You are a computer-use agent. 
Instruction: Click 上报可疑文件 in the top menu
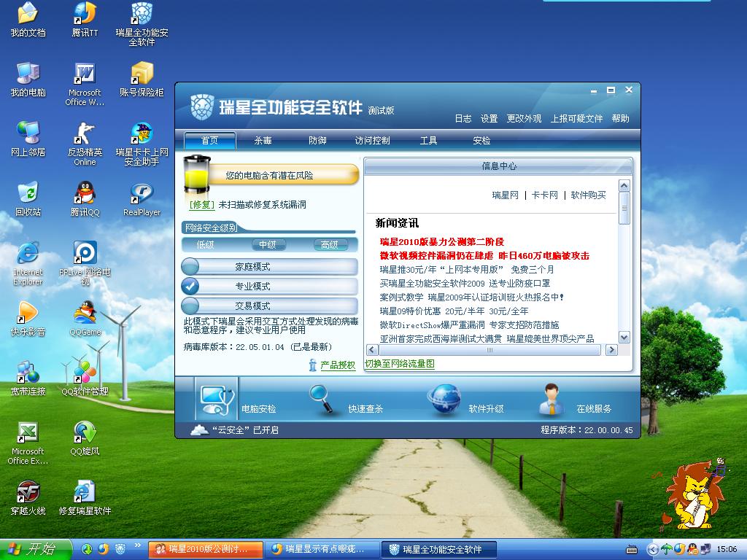[576, 119]
